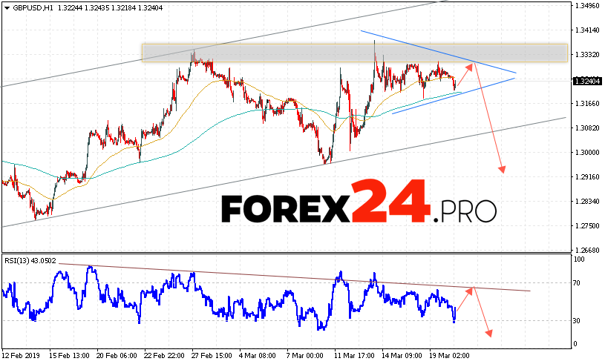Click the GBPUSD,H1 symbol title text

33,8
